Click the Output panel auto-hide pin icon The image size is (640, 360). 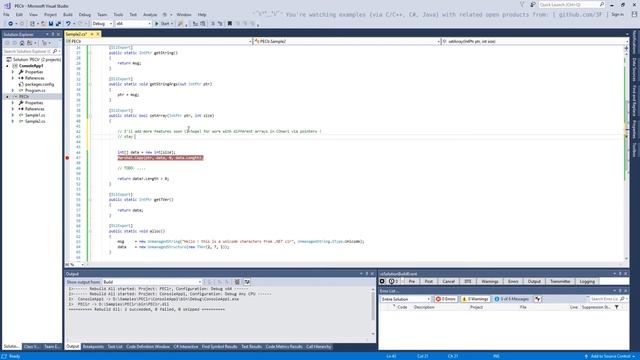coord(367,274)
